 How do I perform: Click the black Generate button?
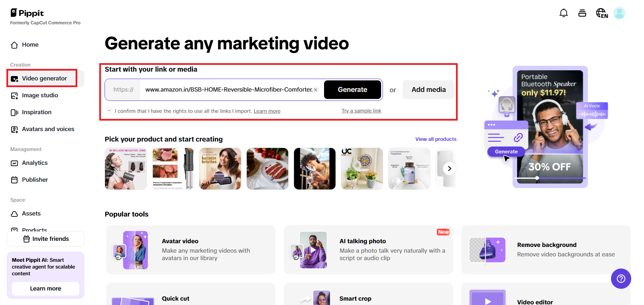(x=352, y=90)
